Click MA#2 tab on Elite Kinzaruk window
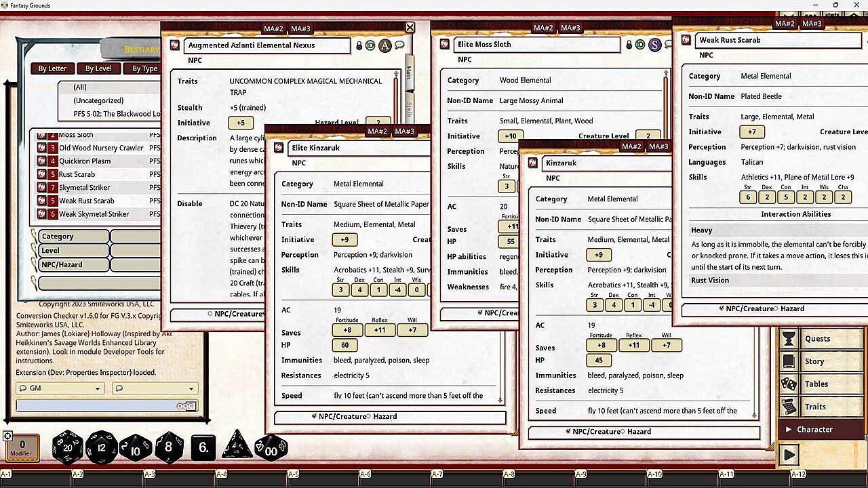Viewport: 868px width, 488px height. point(378,131)
